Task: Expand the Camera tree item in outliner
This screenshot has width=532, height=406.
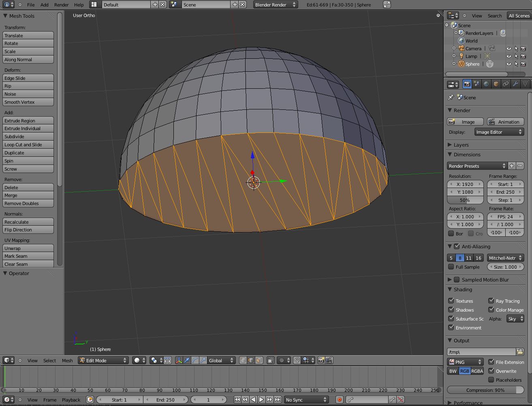Action: tap(454, 49)
